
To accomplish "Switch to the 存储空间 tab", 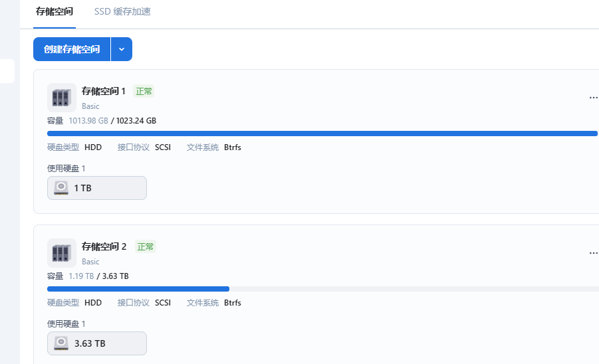I will tap(55, 12).
